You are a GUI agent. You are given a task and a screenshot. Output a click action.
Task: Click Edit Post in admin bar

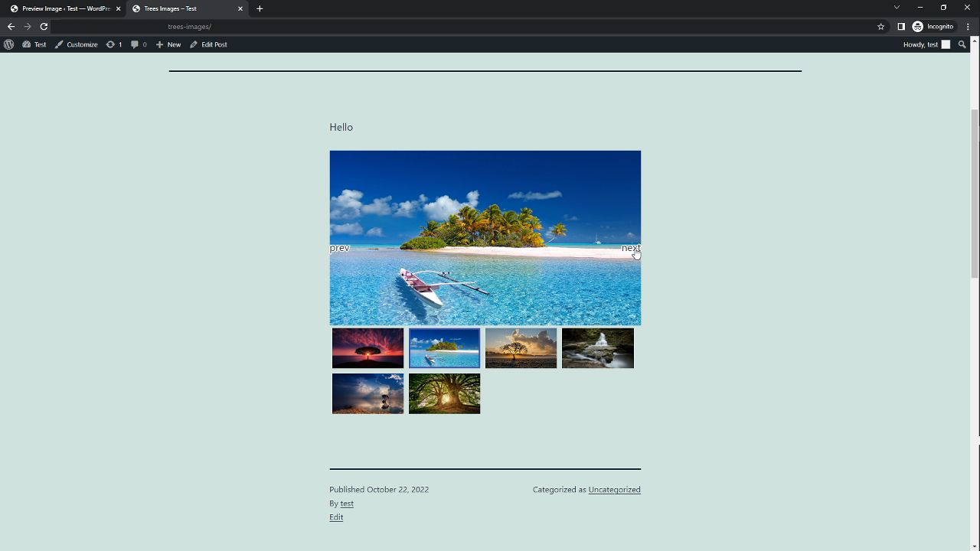[208, 44]
